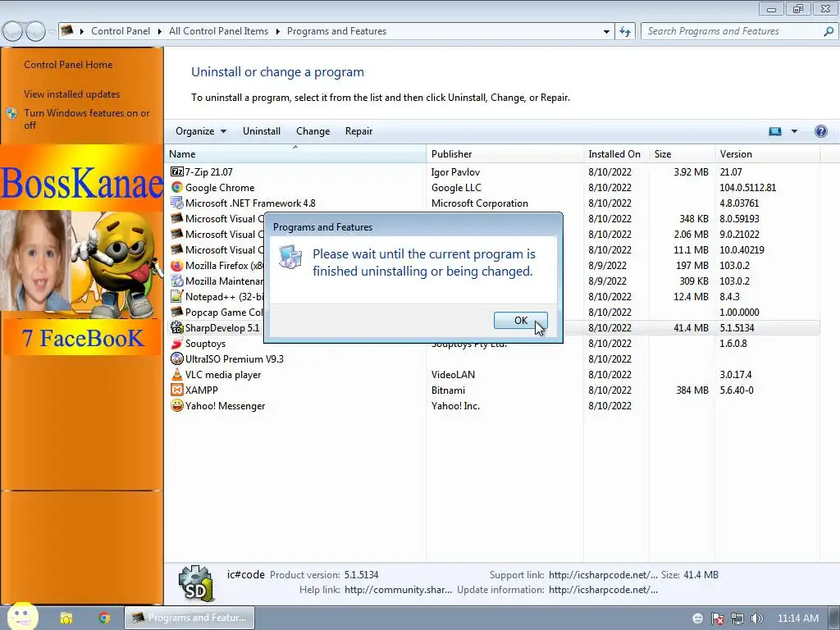The width and height of the screenshot is (840, 630).
Task: Click the SharpDevelop 5.1 row icon
Action: coord(177,327)
